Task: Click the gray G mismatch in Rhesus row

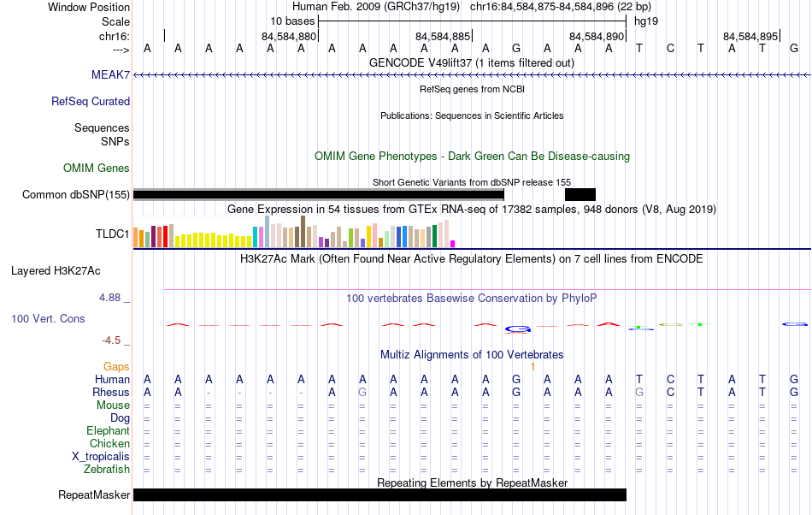Action: (x=362, y=392)
